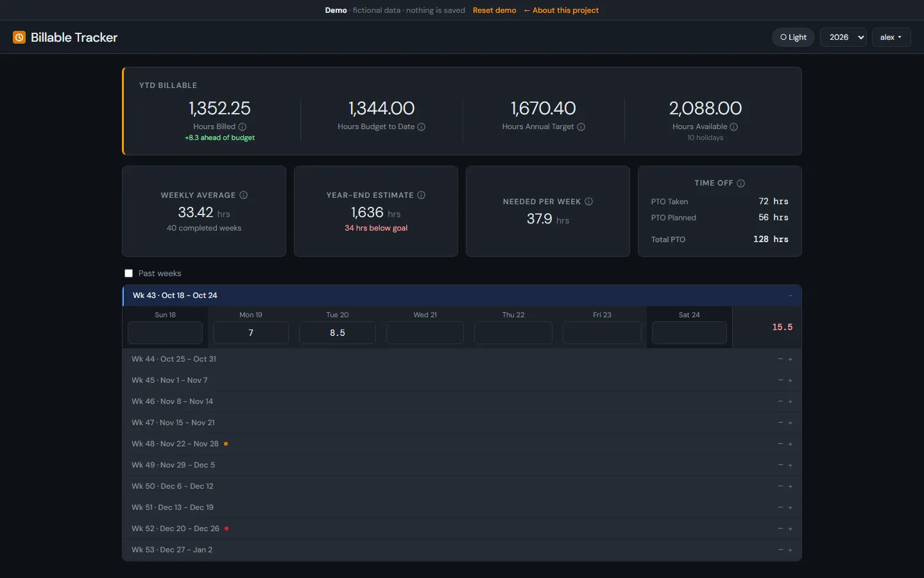The image size is (924, 578).
Task: Click the Wed 21 hours field
Action: (x=425, y=333)
